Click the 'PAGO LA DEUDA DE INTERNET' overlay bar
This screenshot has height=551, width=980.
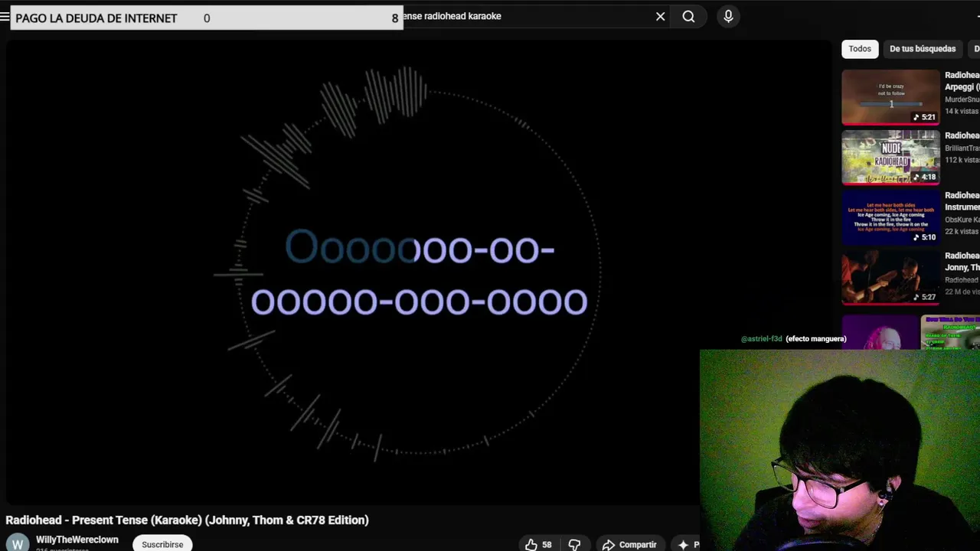tap(207, 18)
